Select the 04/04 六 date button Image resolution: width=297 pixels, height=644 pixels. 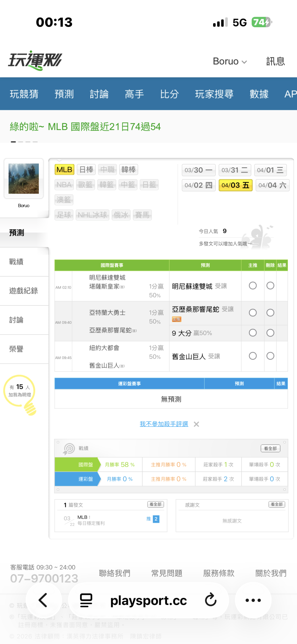(x=272, y=185)
